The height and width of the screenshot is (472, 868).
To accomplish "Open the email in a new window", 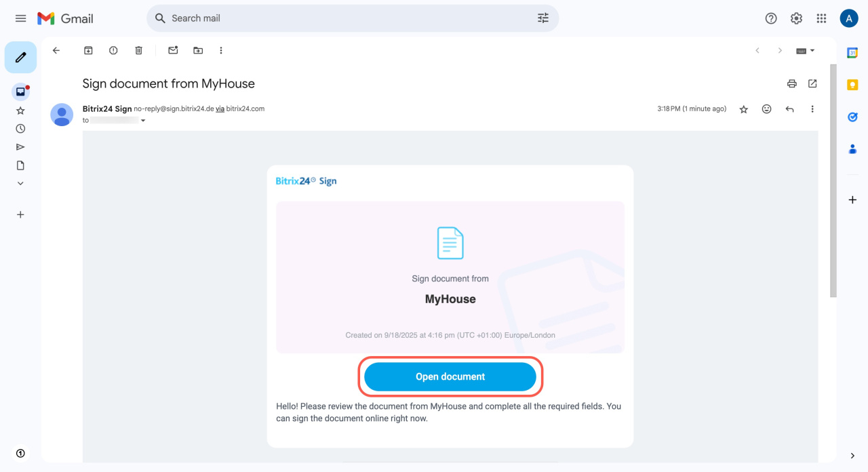I will pos(812,83).
